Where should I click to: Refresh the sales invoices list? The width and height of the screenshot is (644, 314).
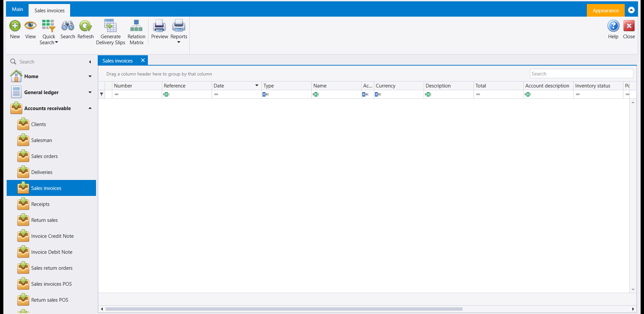[x=85, y=30]
